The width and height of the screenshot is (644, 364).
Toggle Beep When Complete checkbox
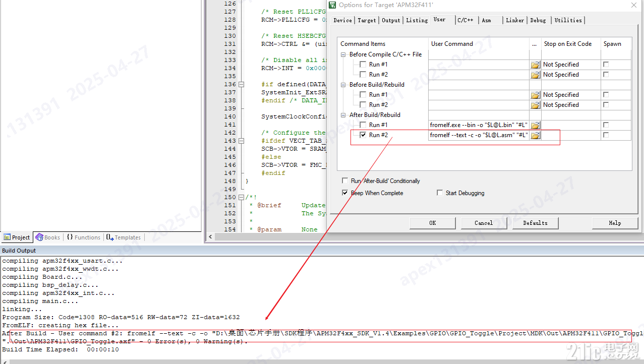coord(345,193)
